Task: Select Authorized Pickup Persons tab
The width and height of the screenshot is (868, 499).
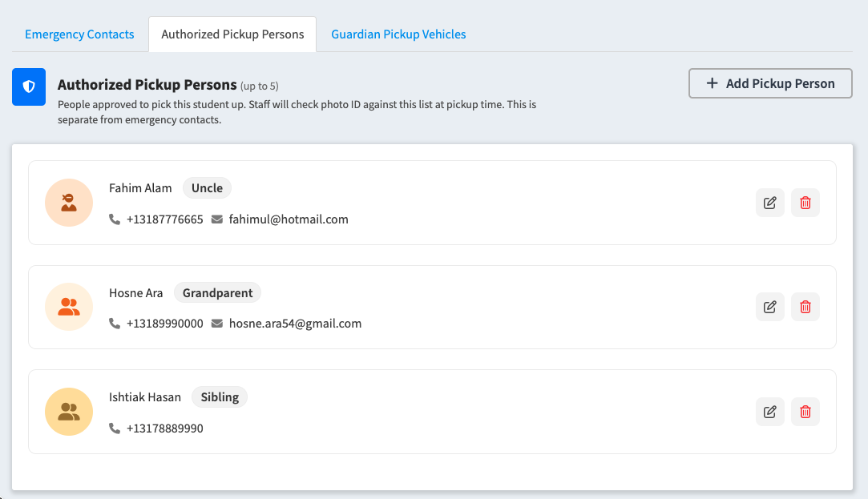Action: click(232, 34)
